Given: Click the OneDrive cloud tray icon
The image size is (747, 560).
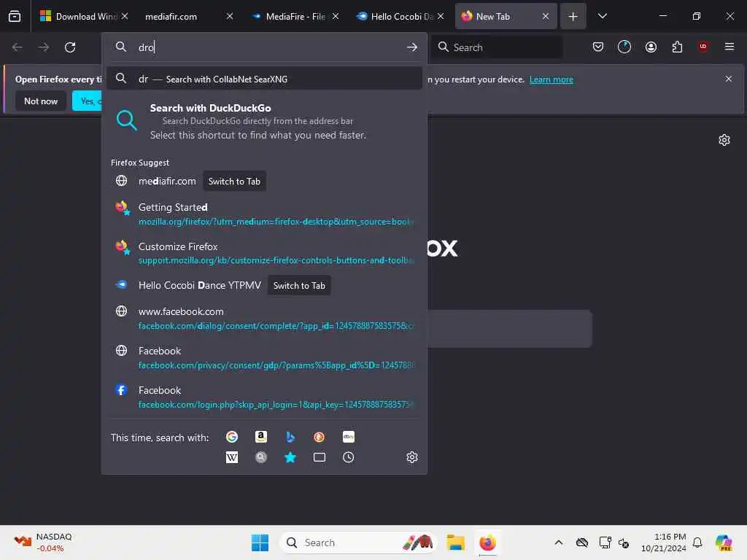Looking at the screenshot, I should tap(581, 542).
